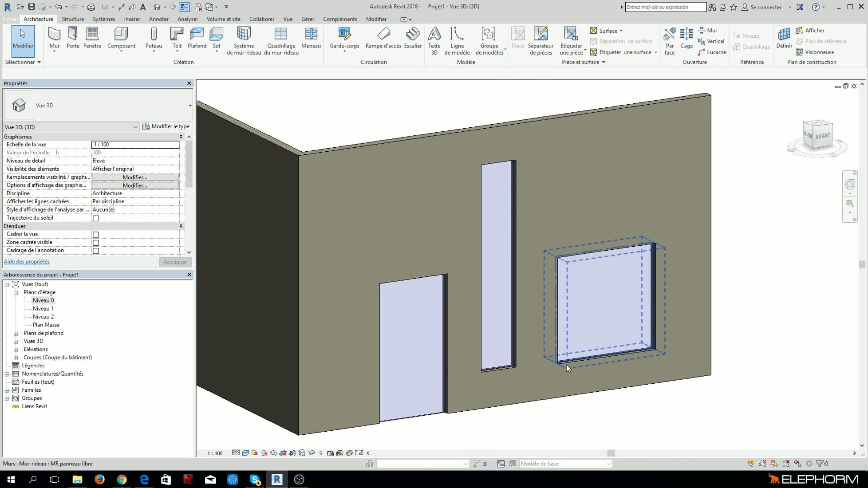Switch to the Structure ribbon tab
The height and width of the screenshot is (488, 868).
coord(73,19)
